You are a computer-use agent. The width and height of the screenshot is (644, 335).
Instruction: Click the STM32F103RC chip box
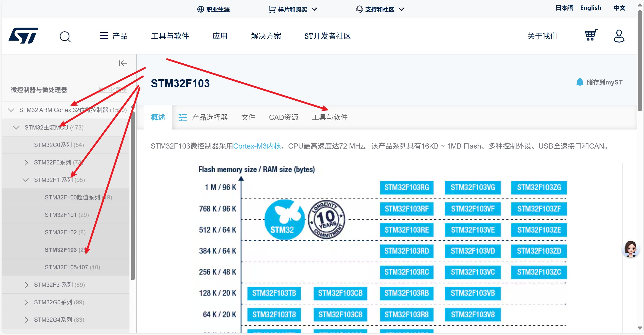(x=407, y=272)
